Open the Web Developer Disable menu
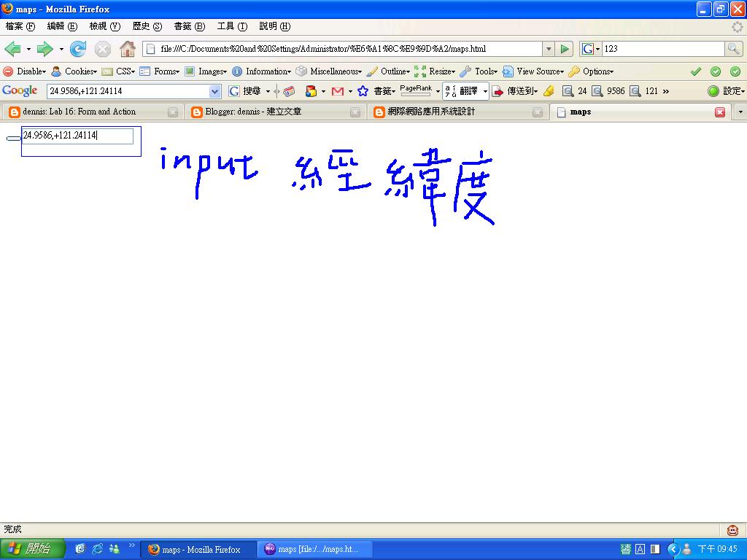 click(25, 71)
